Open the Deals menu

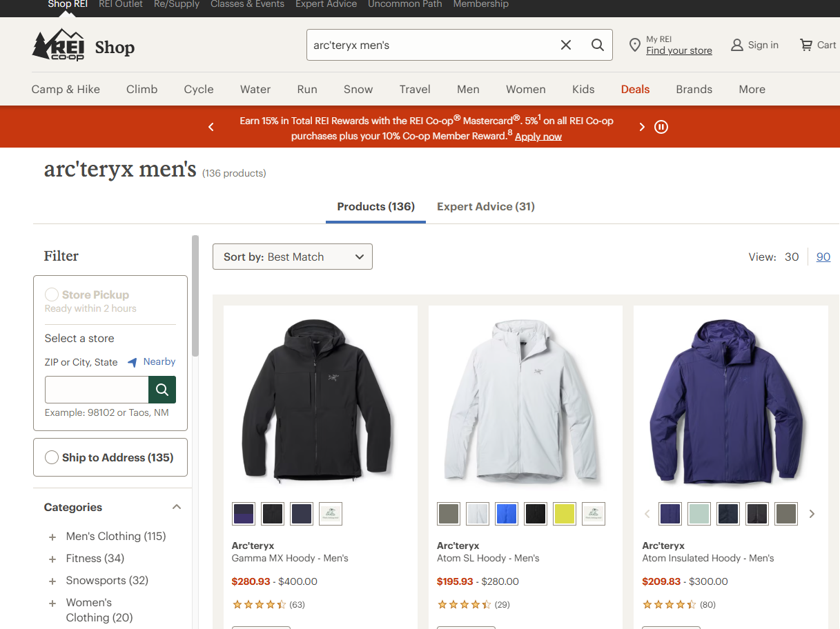635,89
